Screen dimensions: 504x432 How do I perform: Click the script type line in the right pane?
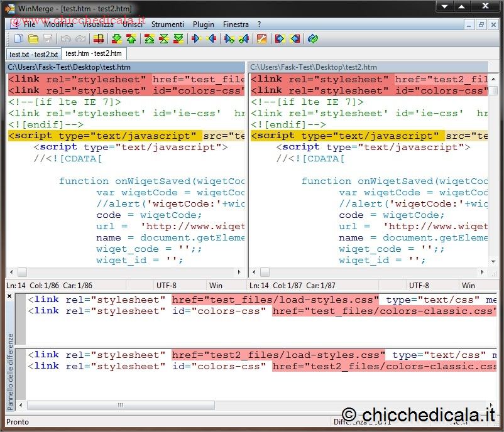click(x=347, y=136)
